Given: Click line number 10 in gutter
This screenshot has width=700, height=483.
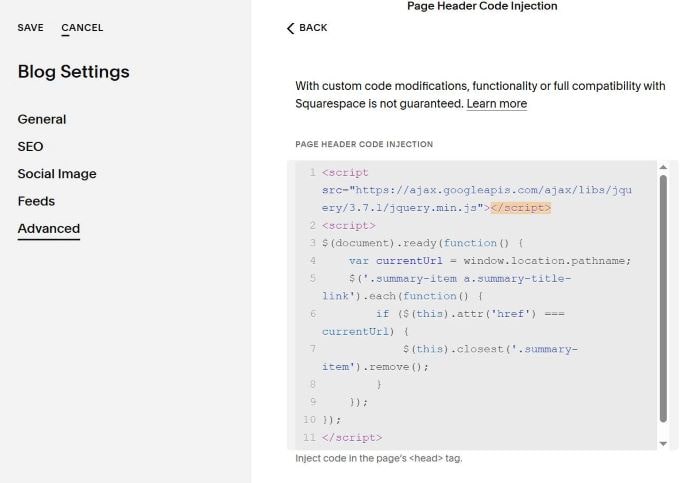Looking at the screenshot, I should 309,420.
